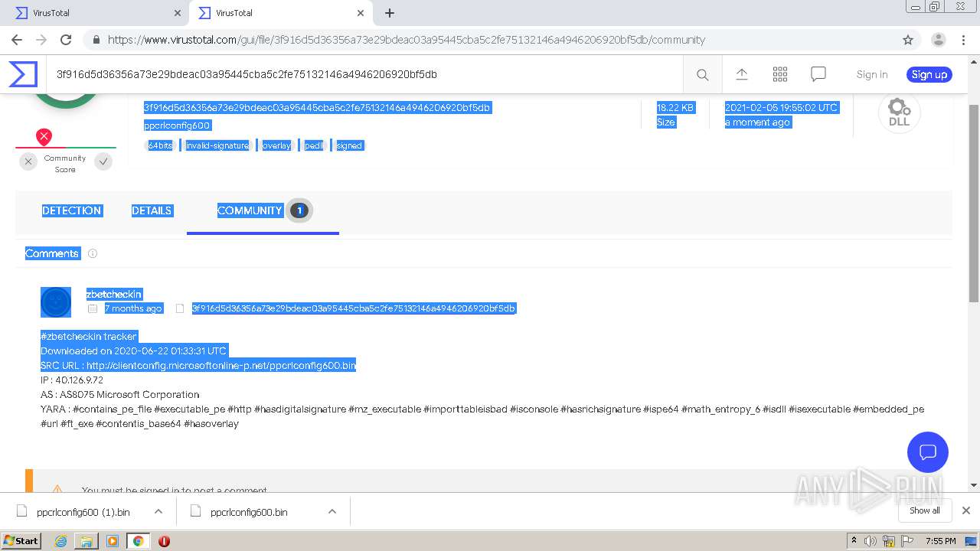
Task: Expand options for ppcrlconfig600.bin download
Action: [x=332, y=511]
